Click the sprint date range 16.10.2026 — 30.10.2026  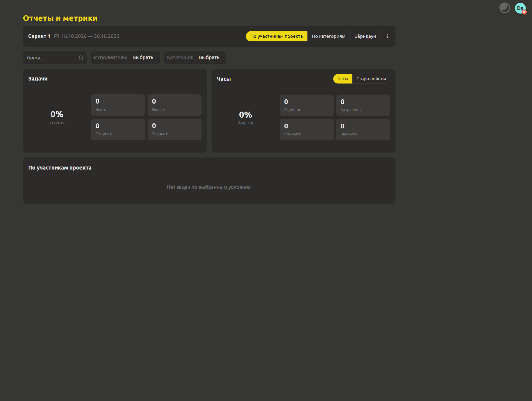point(90,36)
